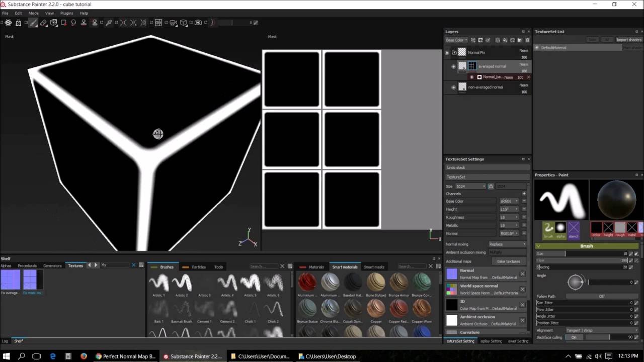
Task: Select the DefaultMaterial radio button
Action: (x=537, y=48)
